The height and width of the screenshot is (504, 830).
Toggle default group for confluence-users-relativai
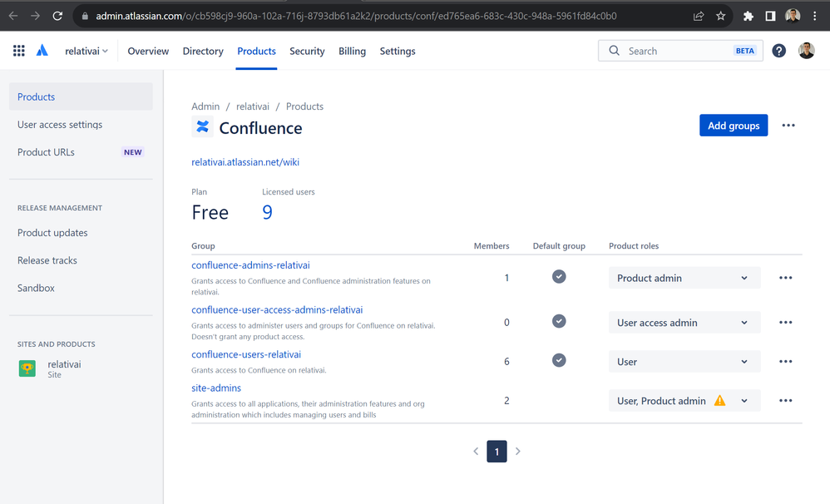pyautogui.click(x=559, y=360)
